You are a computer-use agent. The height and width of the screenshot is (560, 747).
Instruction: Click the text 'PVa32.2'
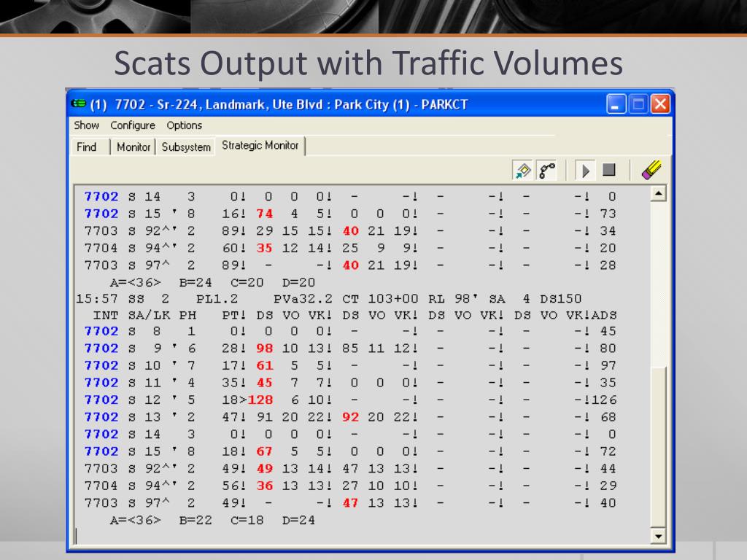tap(303, 298)
